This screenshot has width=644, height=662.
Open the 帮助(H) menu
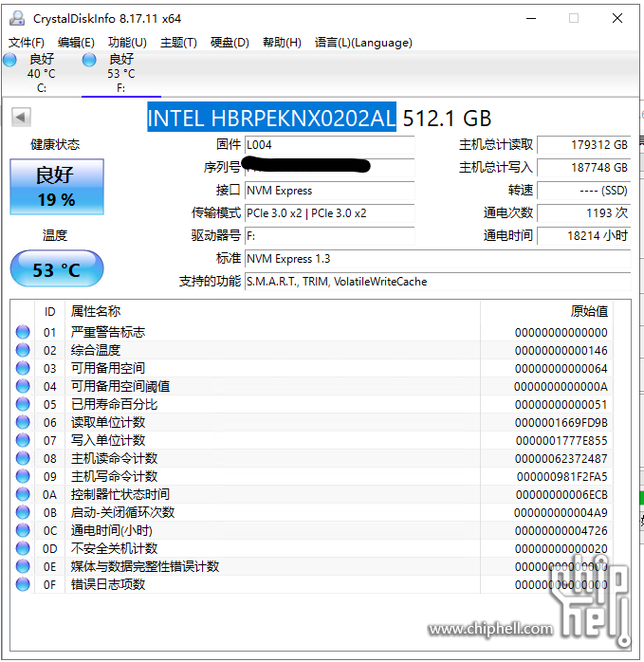pyautogui.click(x=282, y=43)
